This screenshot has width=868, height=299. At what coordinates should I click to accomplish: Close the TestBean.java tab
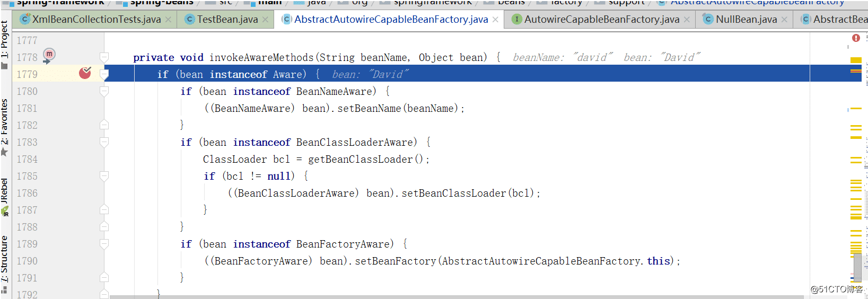pyautogui.click(x=265, y=20)
